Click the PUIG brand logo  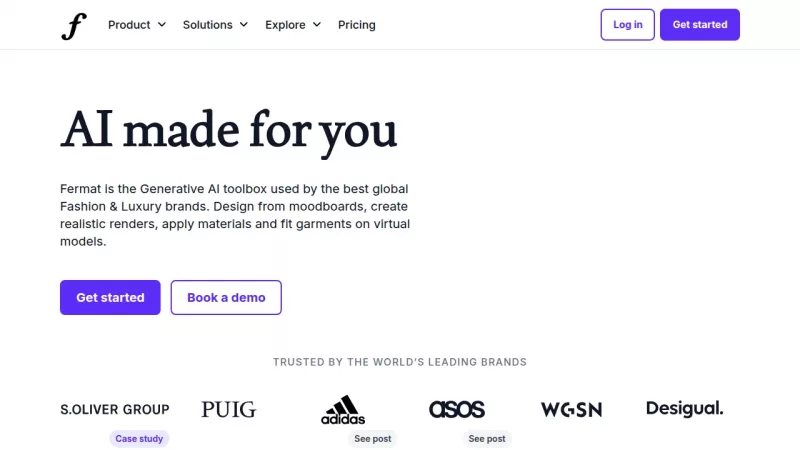click(228, 409)
